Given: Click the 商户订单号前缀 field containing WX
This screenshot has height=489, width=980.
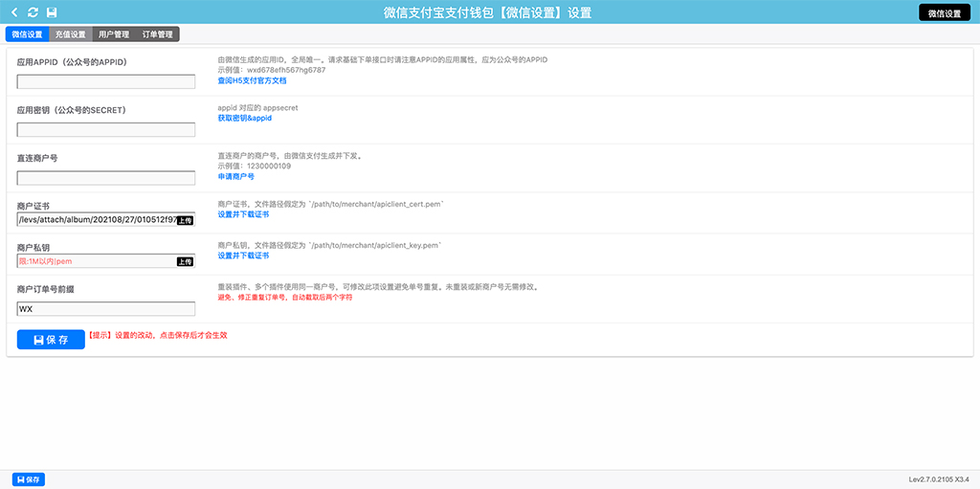Looking at the screenshot, I should pyautogui.click(x=106, y=309).
